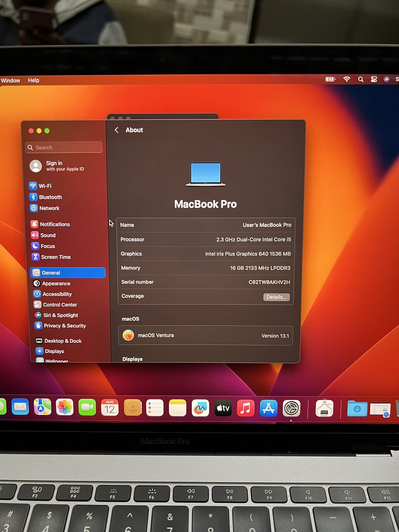Open Spotlight search from menu bar
Viewport: 399px width, 532px height.
(361, 79)
